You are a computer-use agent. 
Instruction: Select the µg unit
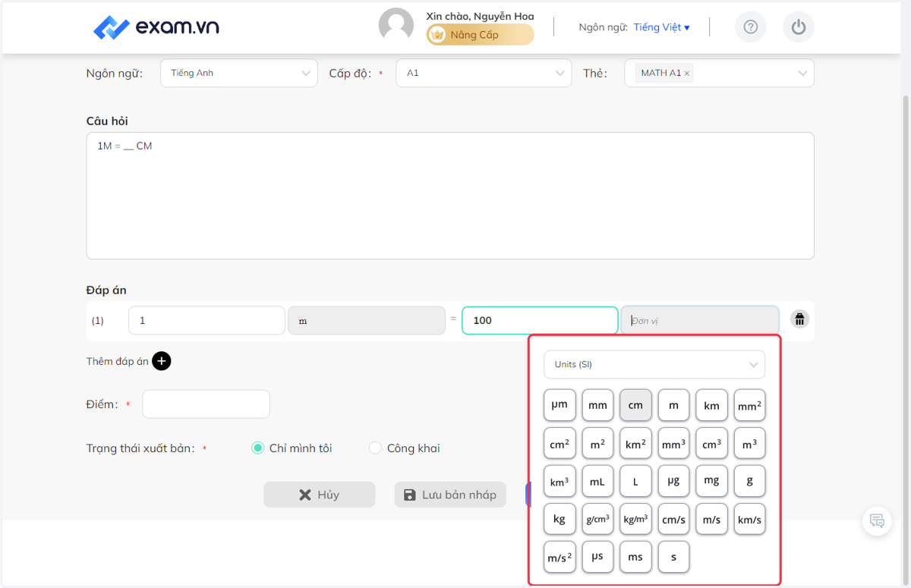coord(673,481)
